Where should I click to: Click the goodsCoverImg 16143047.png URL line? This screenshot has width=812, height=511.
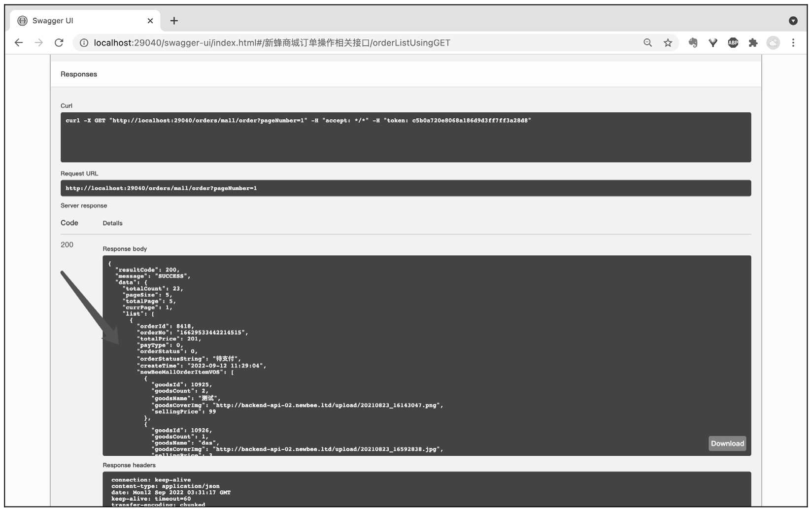[298, 405]
